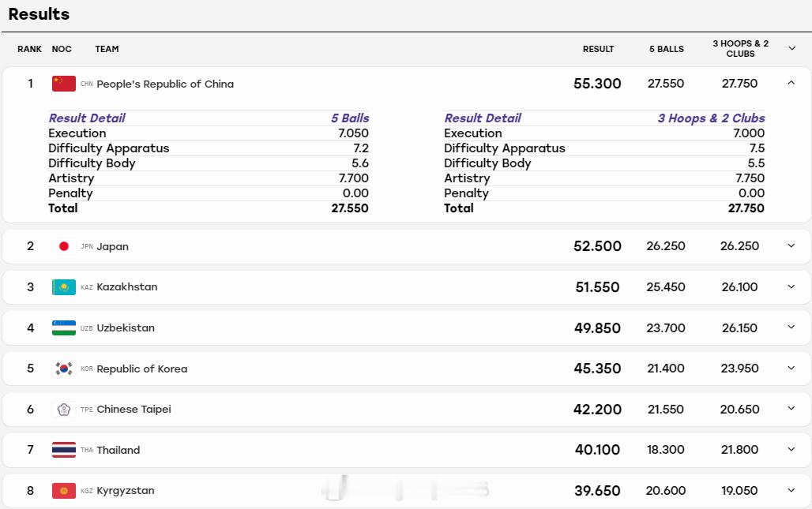This screenshot has width=812, height=509.
Task: Click the 3 Hoops & 2 Clubs detail heading
Action: [x=711, y=118]
